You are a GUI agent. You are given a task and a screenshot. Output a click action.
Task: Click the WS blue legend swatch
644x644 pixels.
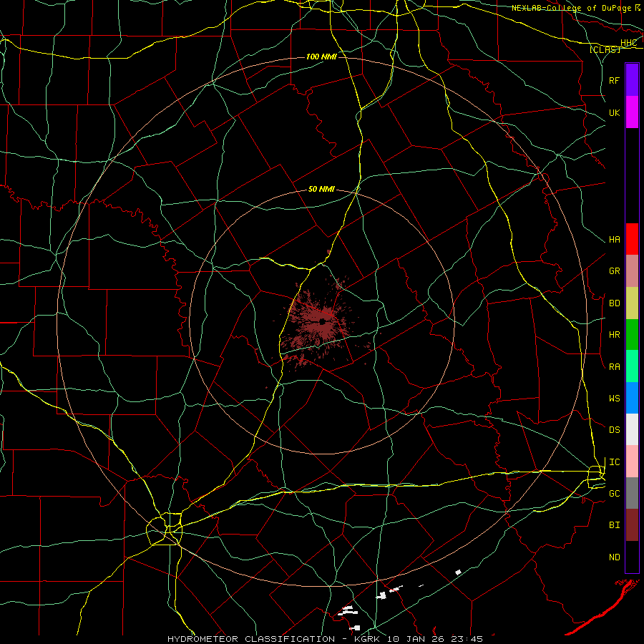(632, 398)
